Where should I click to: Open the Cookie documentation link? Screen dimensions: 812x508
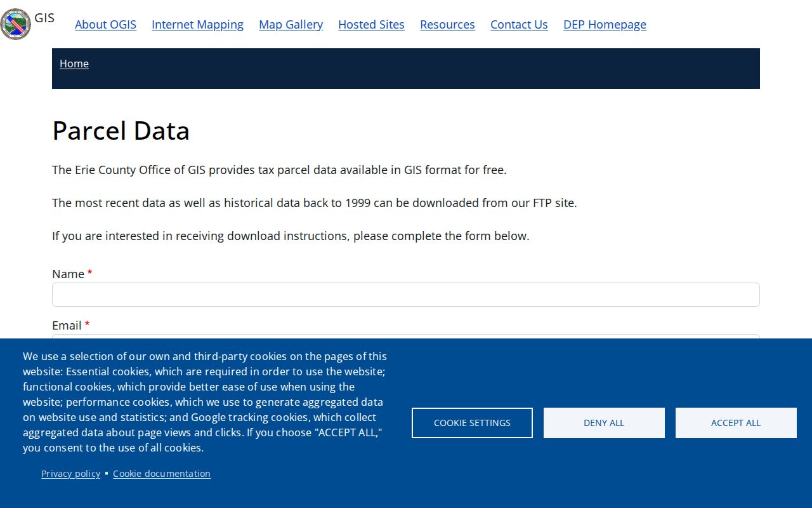pyautogui.click(x=162, y=474)
